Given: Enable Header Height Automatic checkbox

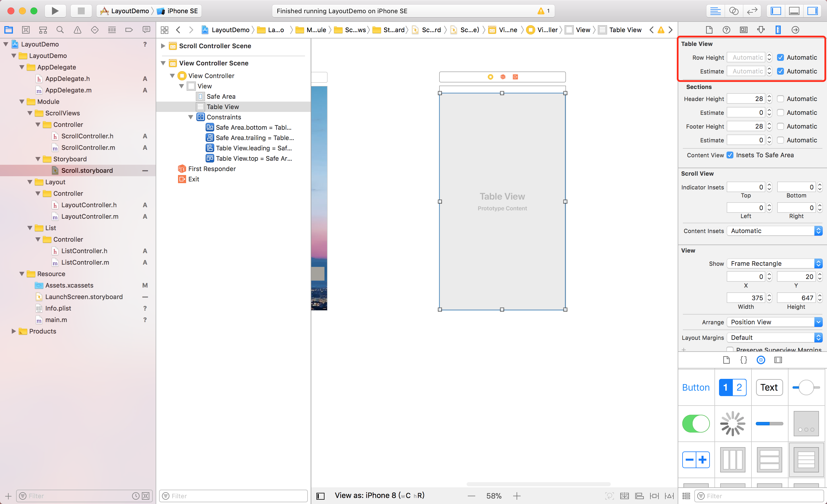Looking at the screenshot, I should coord(780,99).
